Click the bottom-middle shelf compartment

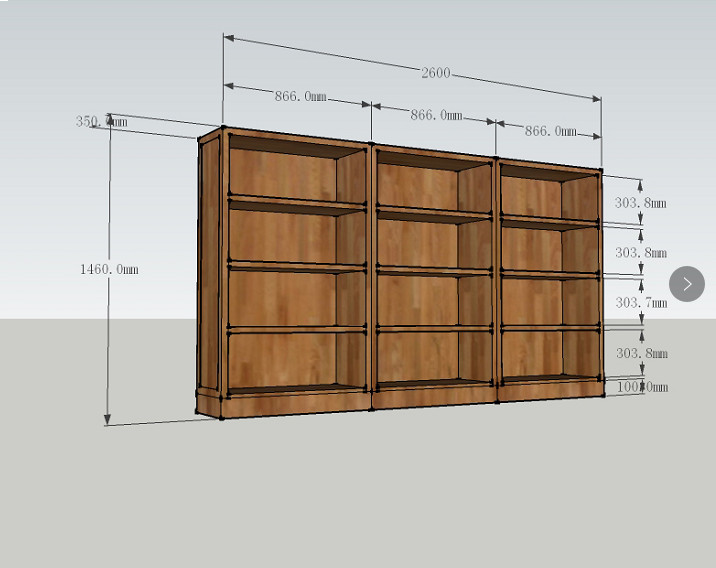pyautogui.click(x=418, y=355)
